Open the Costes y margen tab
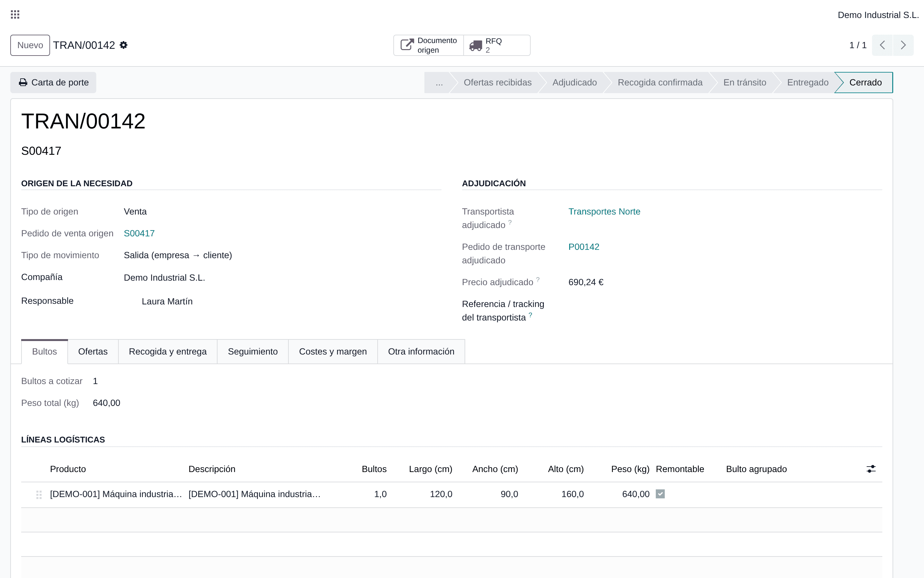Screen dimensions: 924x578 point(333,351)
